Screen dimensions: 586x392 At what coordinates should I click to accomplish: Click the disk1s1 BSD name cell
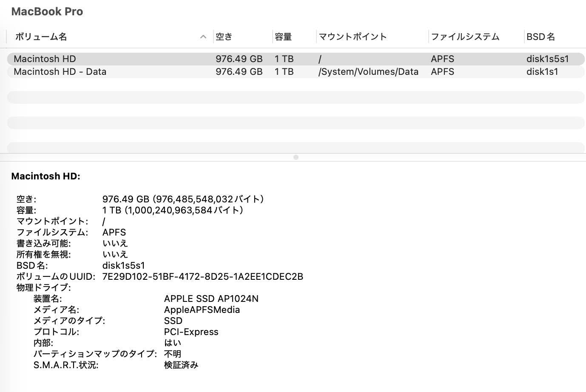pos(542,71)
